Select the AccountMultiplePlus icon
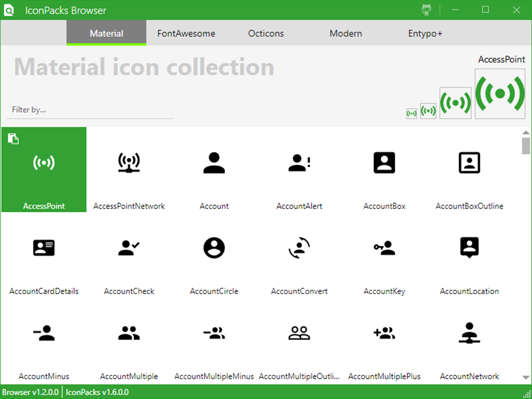Screen dimensions: 532x399 tap(384, 340)
